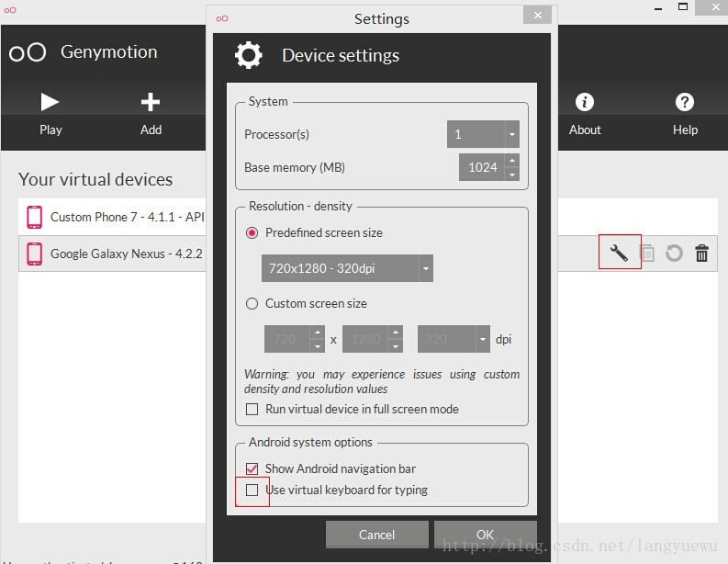The width and height of the screenshot is (728, 564).
Task: Decrease Base memory with down arrow
Action: click(512, 175)
